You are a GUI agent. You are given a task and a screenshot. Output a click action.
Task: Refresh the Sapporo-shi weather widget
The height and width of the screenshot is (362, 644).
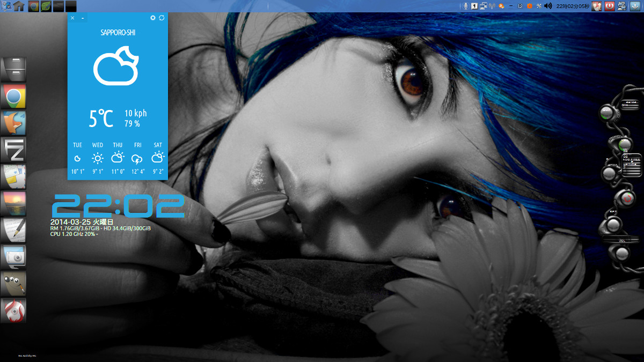coord(162,18)
